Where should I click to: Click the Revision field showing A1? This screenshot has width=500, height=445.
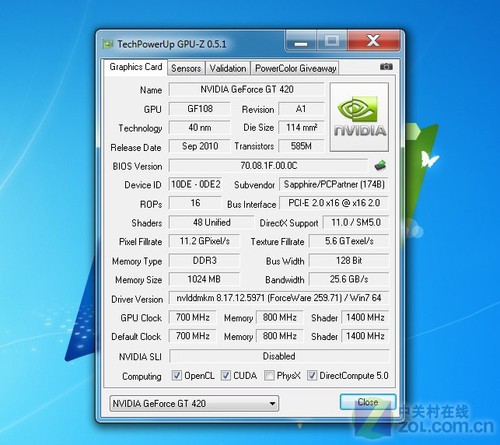pyautogui.click(x=301, y=109)
